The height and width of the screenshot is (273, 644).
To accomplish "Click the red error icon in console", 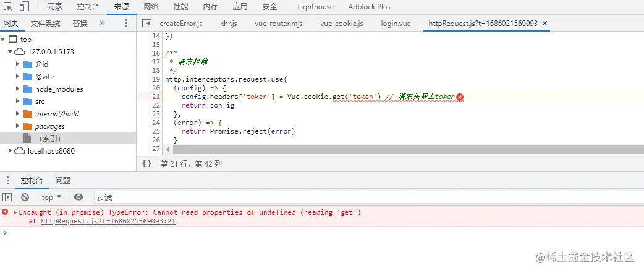I will [x=5, y=212].
